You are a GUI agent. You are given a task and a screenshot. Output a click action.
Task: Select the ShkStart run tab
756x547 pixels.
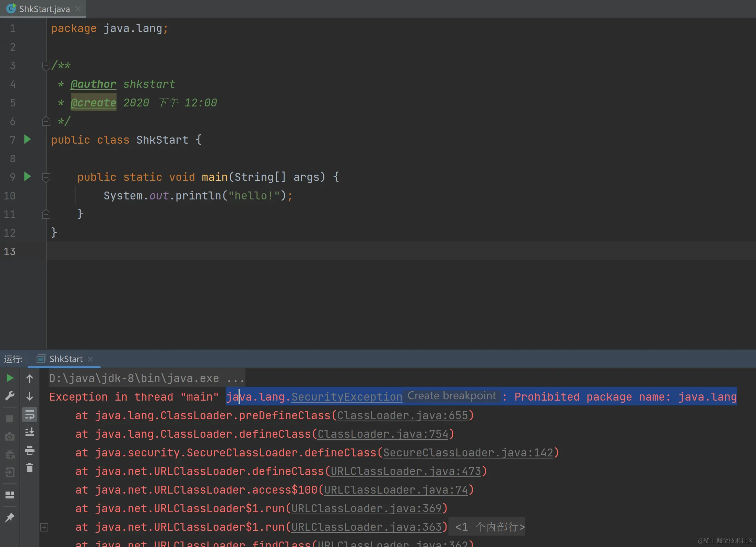65,359
